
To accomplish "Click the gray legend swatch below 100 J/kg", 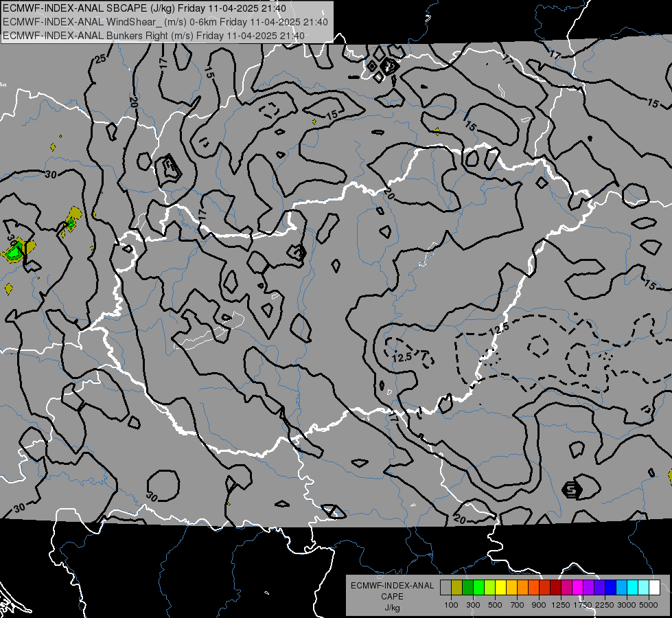I will click(445, 587).
